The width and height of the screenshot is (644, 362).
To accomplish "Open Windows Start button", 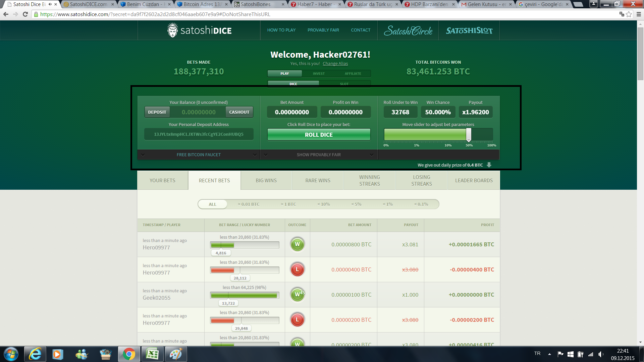I will 11,354.
